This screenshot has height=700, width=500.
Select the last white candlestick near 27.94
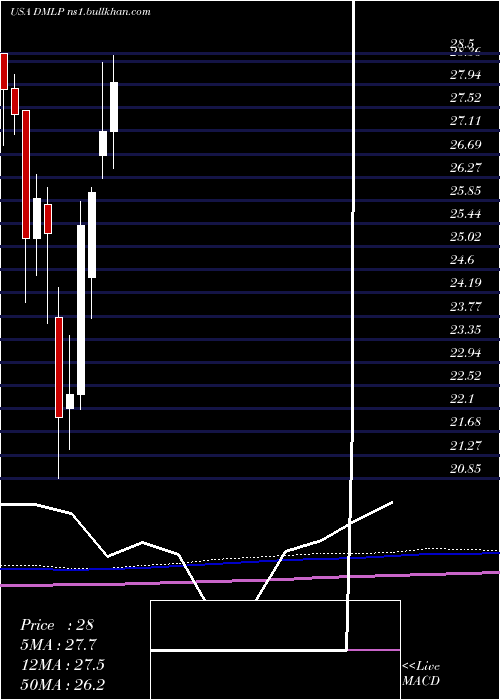point(114,107)
